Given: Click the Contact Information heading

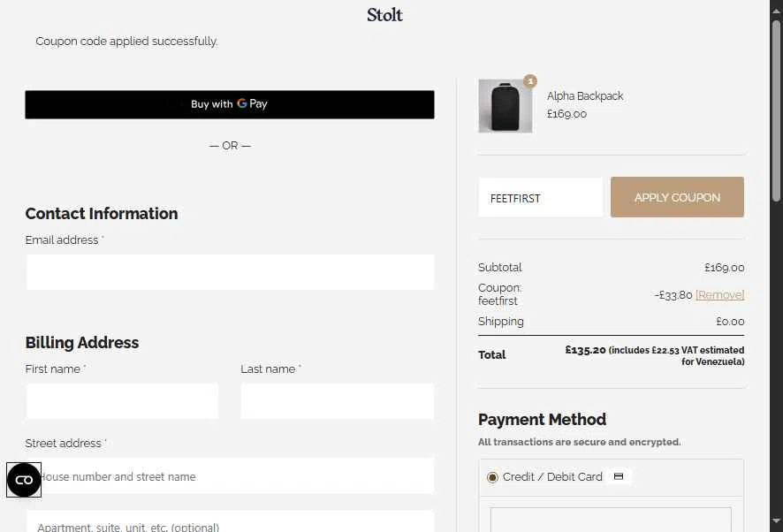Looking at the screenshot, I should point(102,213).
